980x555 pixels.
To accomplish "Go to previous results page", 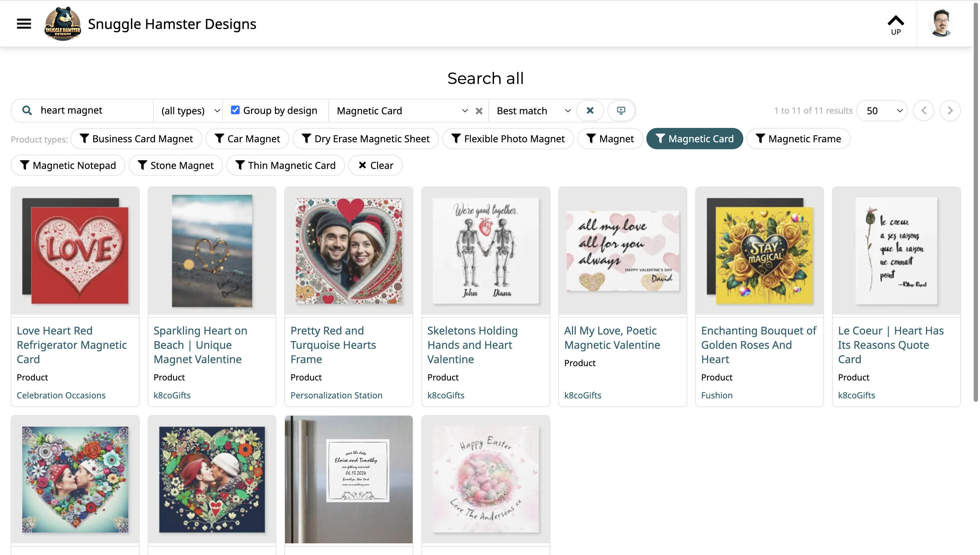I will [924, 111].
